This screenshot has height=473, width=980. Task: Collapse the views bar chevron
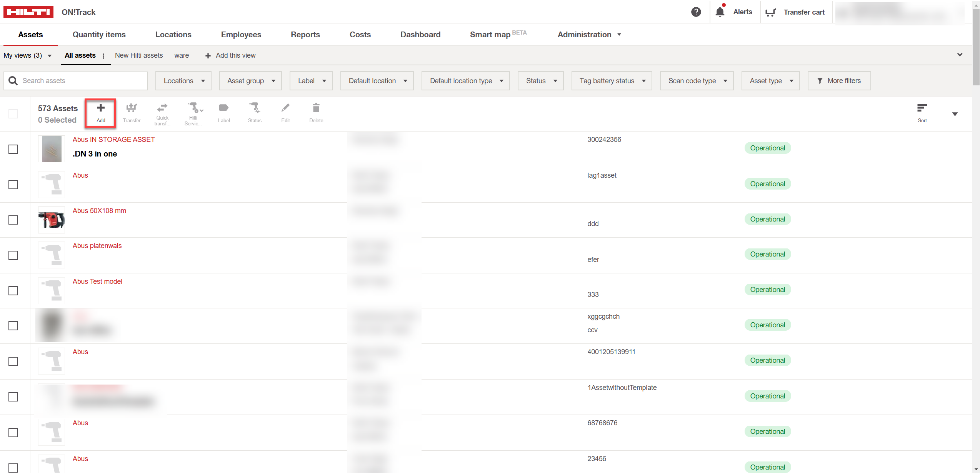point(960,55)
